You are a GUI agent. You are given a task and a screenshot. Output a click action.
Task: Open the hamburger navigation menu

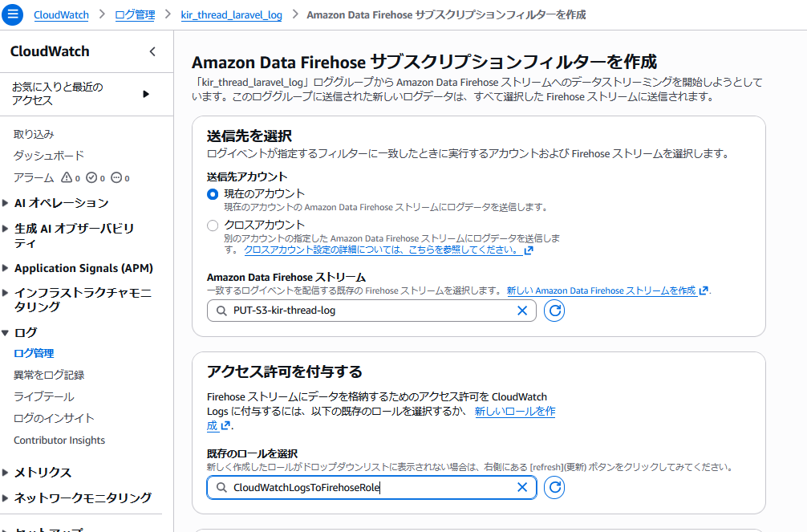pos(12,14)
